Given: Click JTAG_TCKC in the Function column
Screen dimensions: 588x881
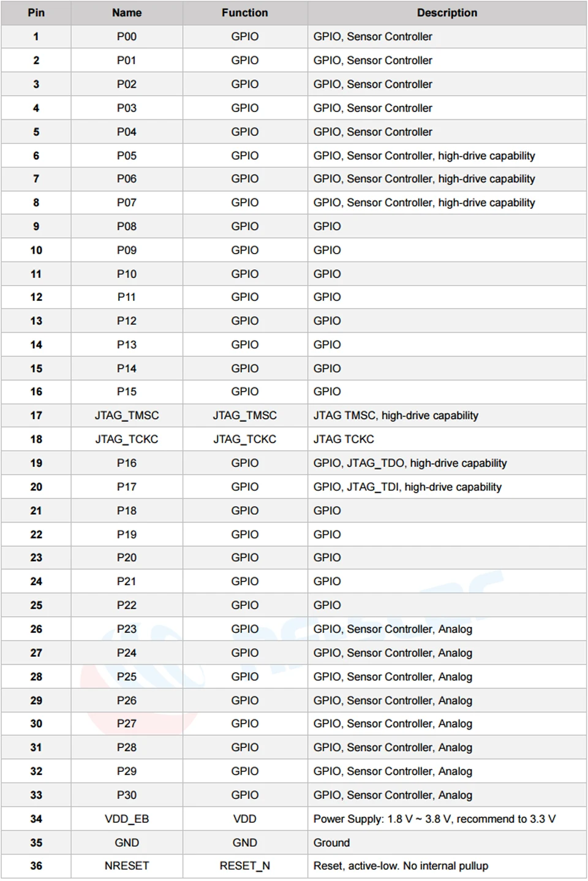Looking at the screenshot, I should click(x=245, y=439).
